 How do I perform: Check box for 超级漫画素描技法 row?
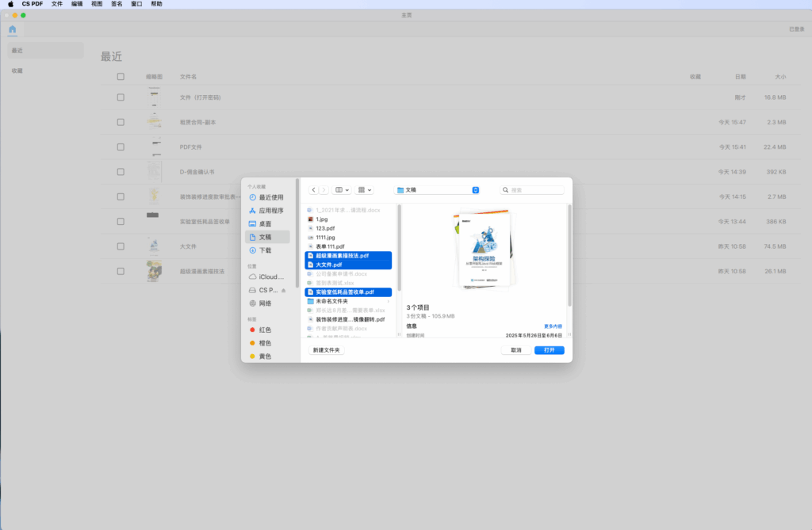[x=121, y=271]
